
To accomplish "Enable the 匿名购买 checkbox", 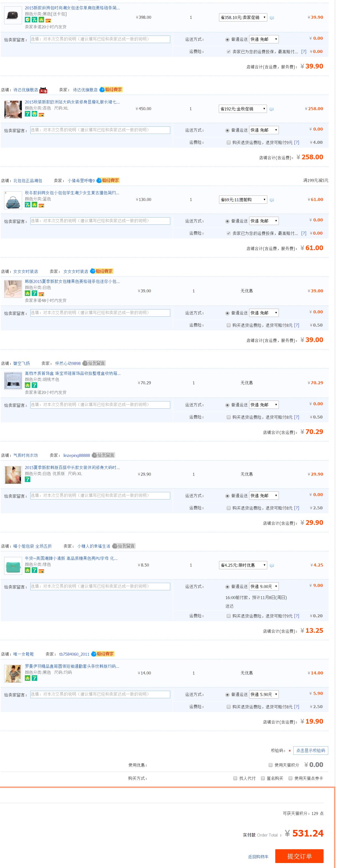I will [263, 778].
